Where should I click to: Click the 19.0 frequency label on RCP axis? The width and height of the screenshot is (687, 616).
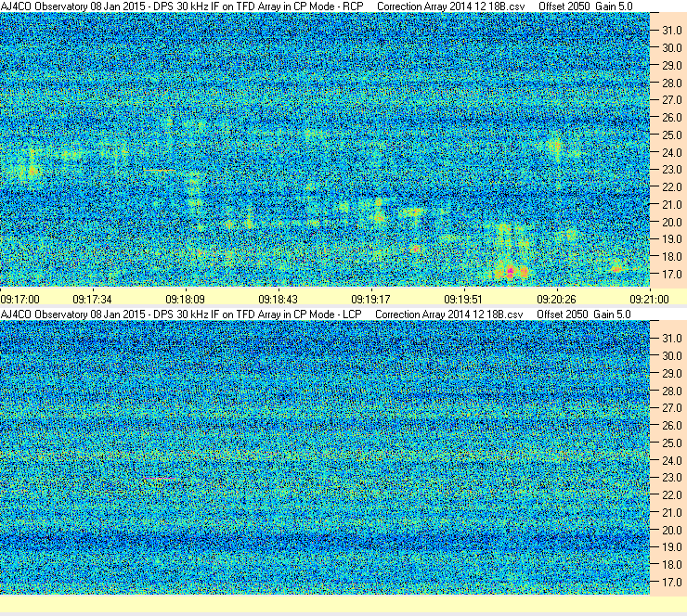point(672,239)
